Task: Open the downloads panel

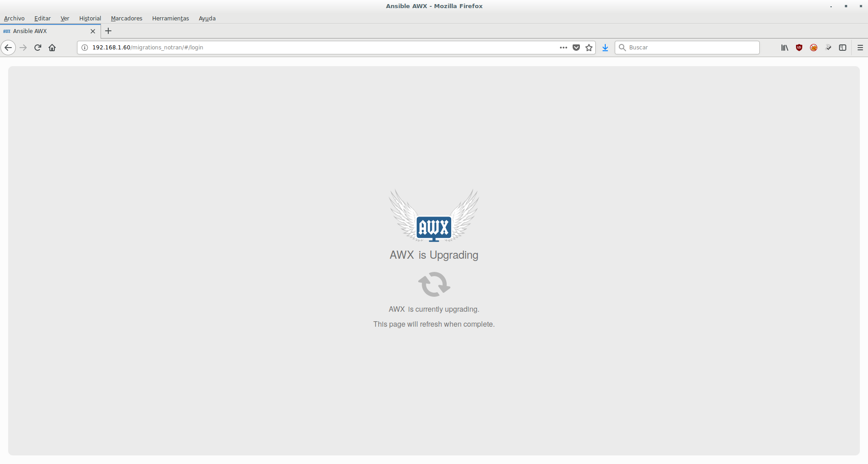Action: point(605,48)
